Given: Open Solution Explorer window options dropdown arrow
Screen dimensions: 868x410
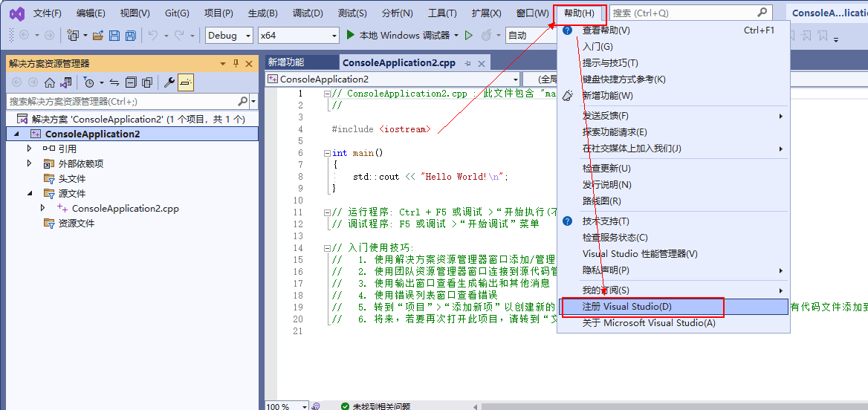Looking at the screenshot, I should click(223, 64).
